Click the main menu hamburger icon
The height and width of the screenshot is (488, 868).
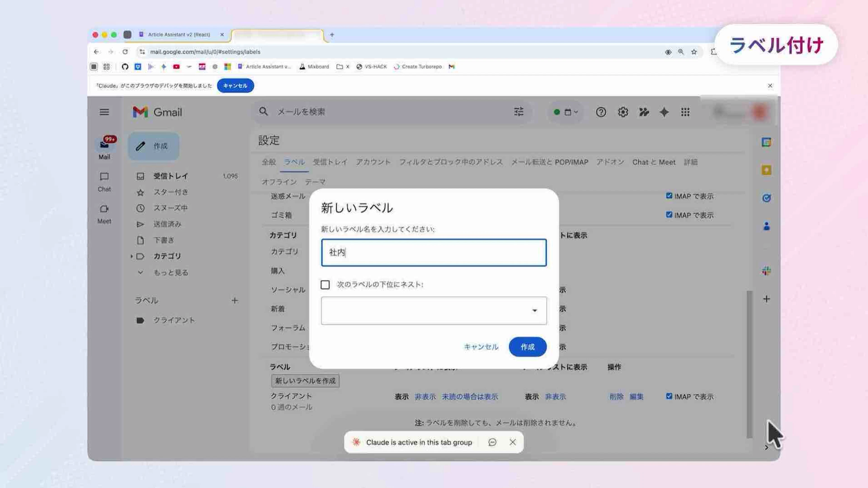point(104,112)
